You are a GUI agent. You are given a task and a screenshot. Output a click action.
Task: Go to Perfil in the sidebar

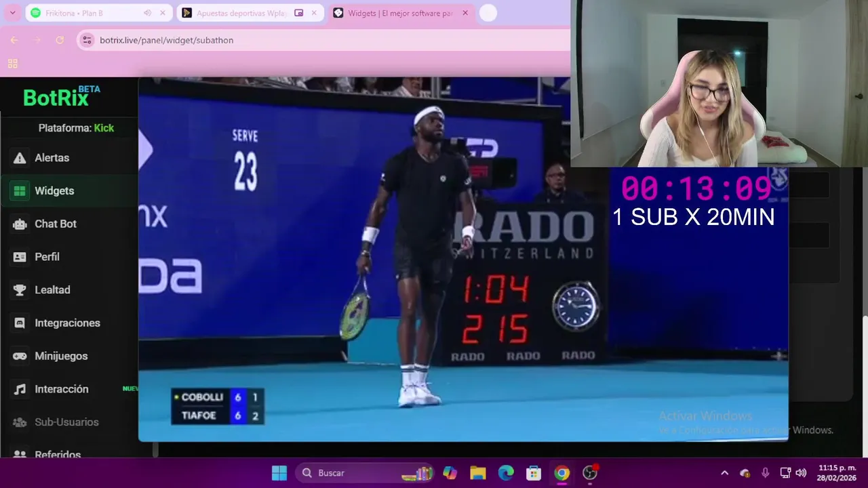68,257
